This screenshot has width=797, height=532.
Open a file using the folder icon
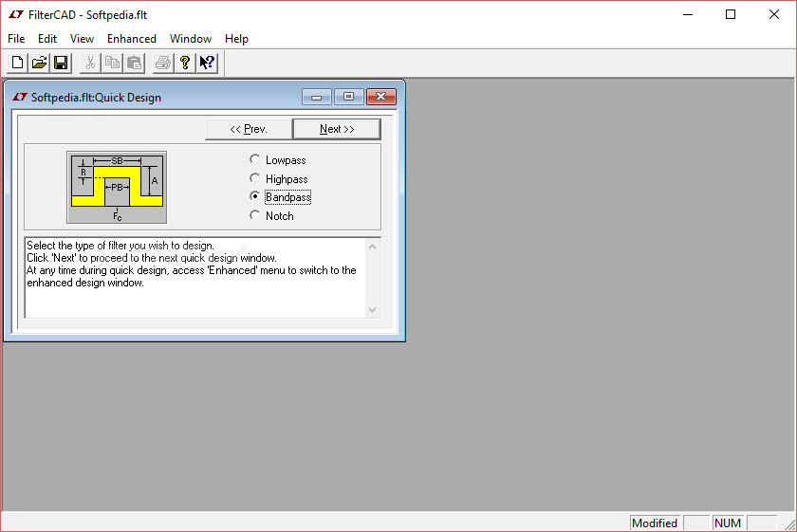[x=39, y=63]
